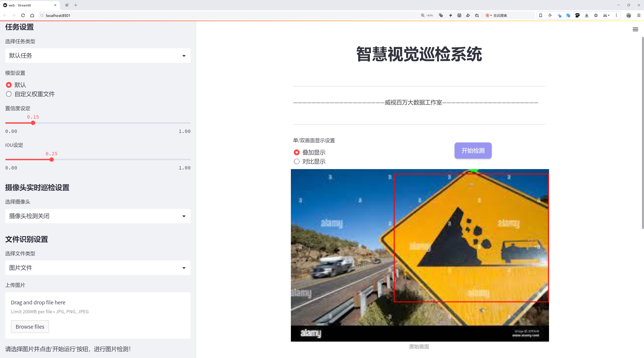This screenshot has height=358, width=644.
Task: Select the 自定义权重文件 radio option
Action: point(9,94)
